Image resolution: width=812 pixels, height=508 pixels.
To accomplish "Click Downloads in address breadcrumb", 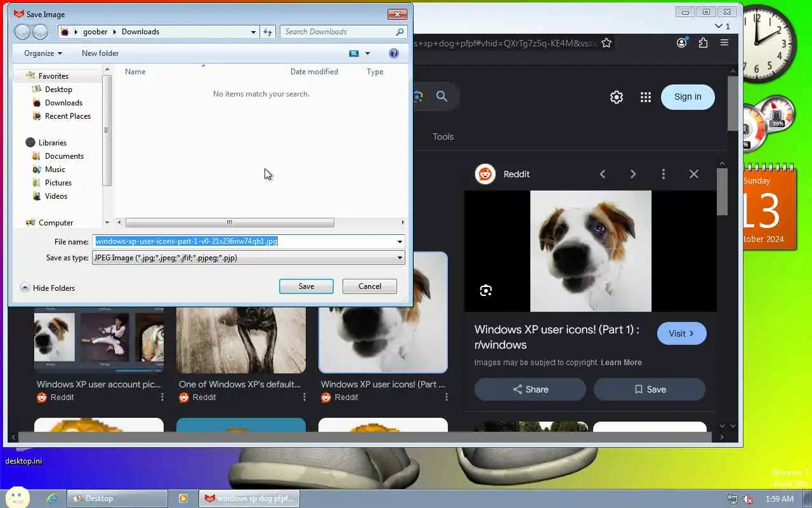I will [140, 32].
